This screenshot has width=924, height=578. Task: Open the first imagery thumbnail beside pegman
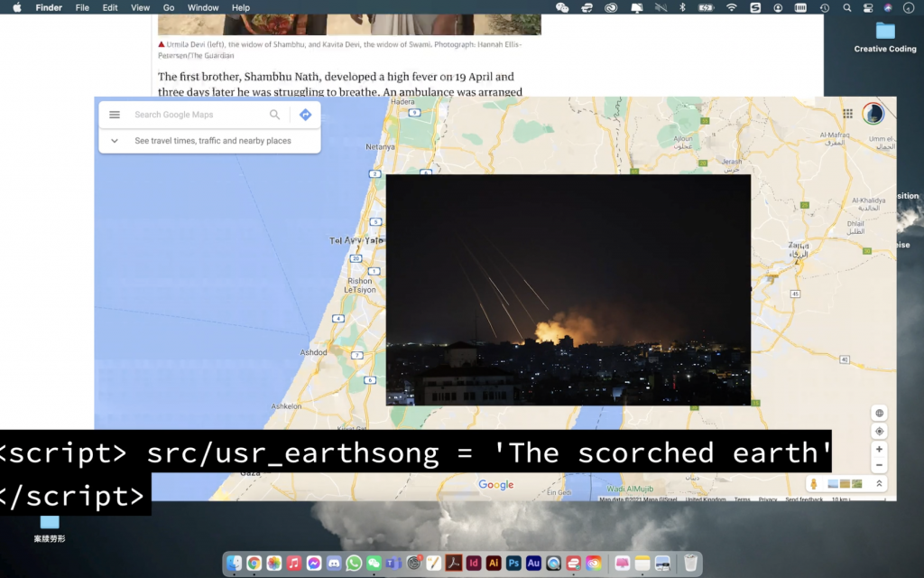pos(833,484)
